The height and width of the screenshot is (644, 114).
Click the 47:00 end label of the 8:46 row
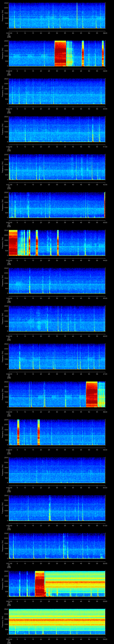point(105,374)
